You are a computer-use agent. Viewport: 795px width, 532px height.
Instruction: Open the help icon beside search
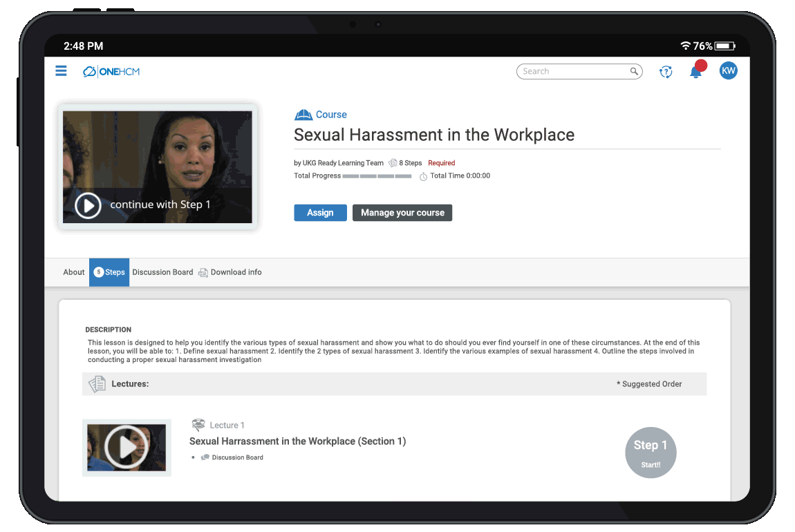(x=665, y=71)
